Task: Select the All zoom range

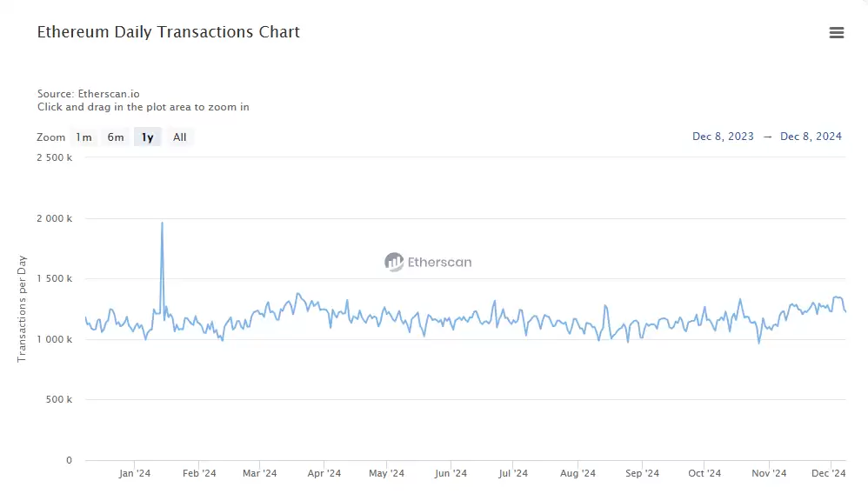Action: [x=179, y=137]
